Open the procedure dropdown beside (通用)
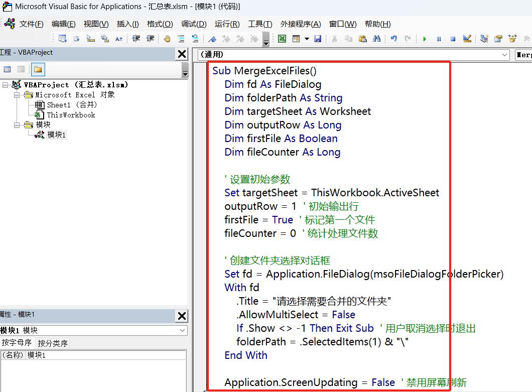This screenshot has height=392, width=532. pyautogui.click(x=523, y=55)
